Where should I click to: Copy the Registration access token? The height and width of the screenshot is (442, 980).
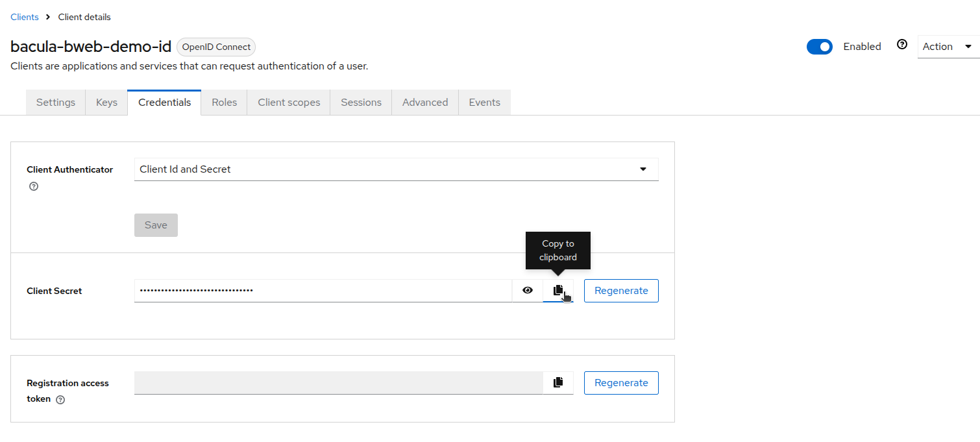557,383
